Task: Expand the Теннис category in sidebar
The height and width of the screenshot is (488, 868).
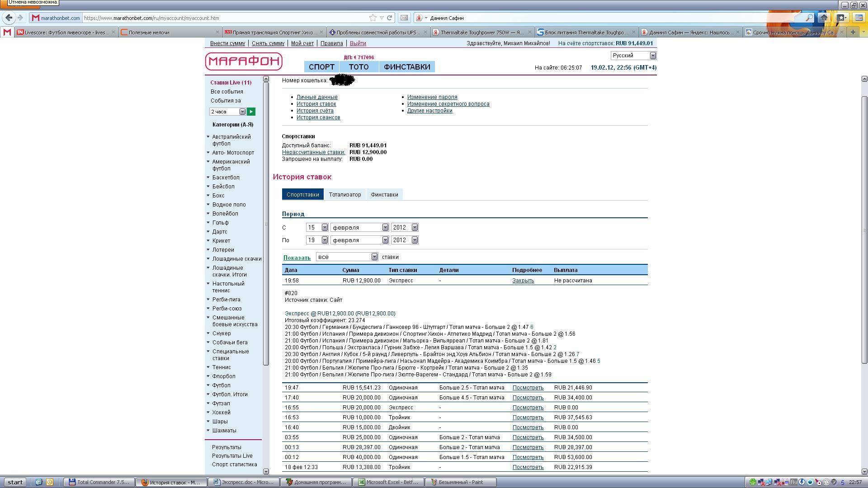Action: click(222, 367)
